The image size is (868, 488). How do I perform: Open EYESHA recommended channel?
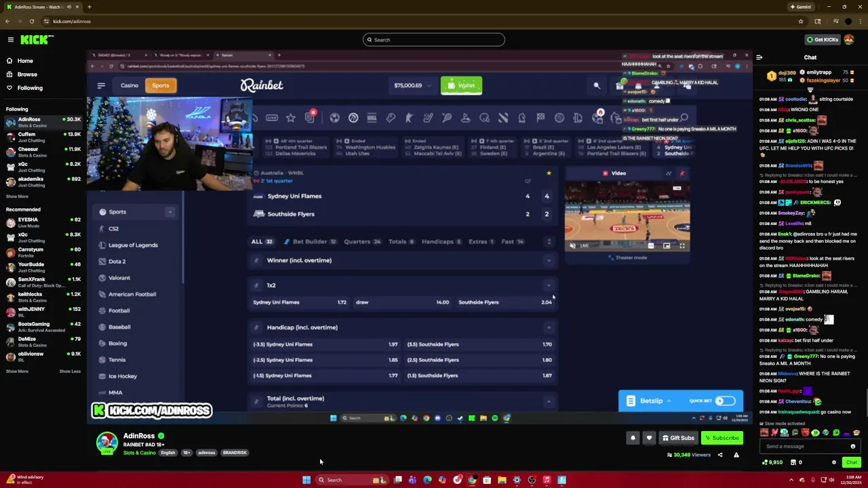point(42,223)
